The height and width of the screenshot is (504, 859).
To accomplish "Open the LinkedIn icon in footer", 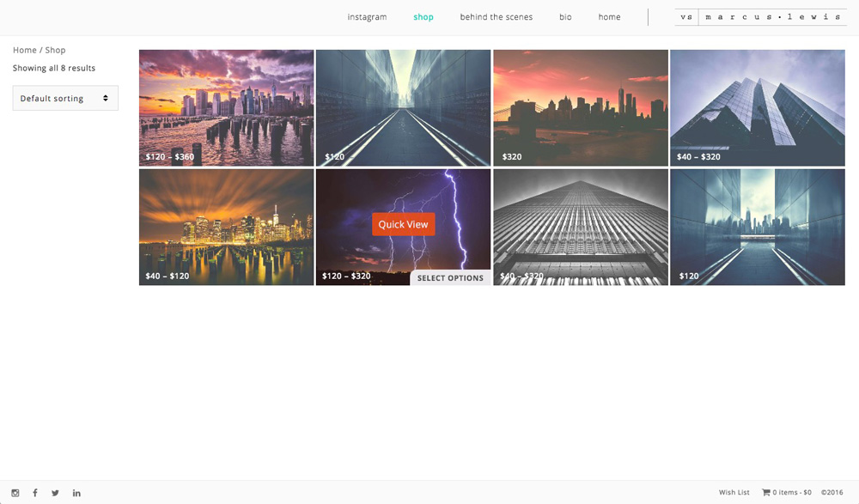I will [76, 493].
